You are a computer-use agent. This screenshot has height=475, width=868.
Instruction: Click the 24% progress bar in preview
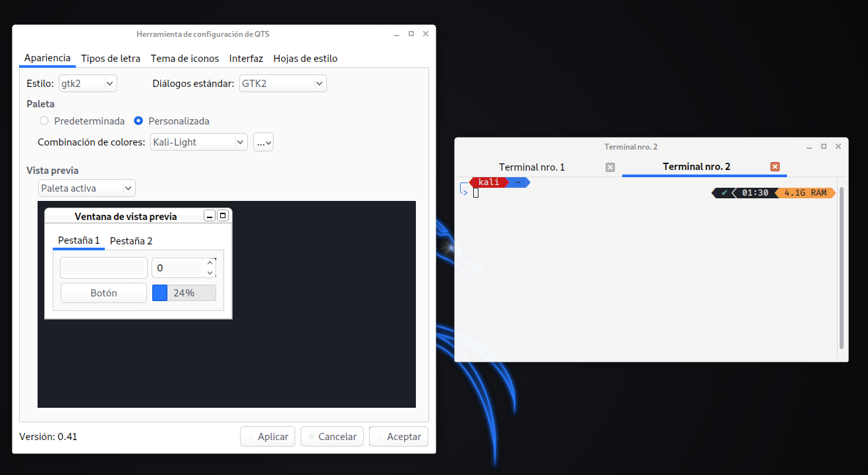point(184,293)
